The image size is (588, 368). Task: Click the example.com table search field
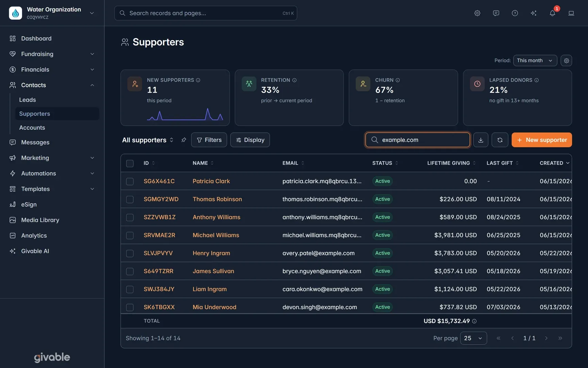[x=418, y=140]
